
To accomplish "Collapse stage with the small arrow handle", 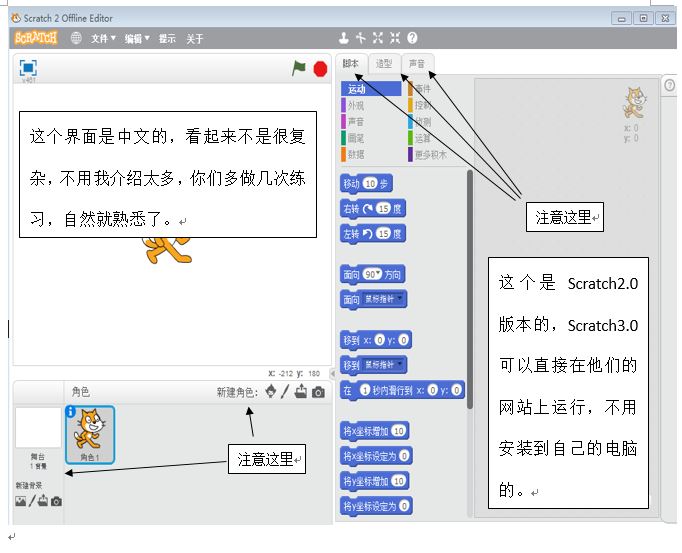I will tap(333, 374).
